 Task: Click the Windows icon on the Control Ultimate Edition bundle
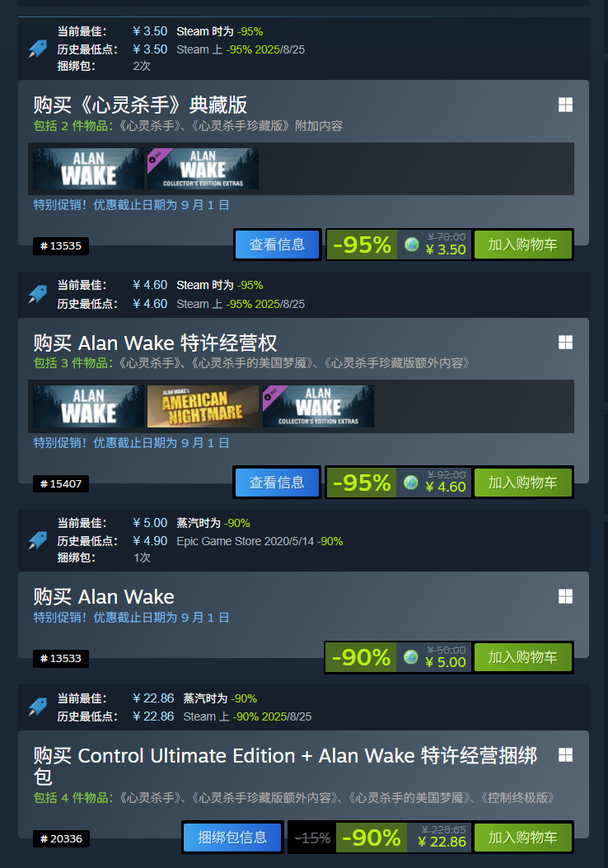pyautogui.click(x=565, y=755)
